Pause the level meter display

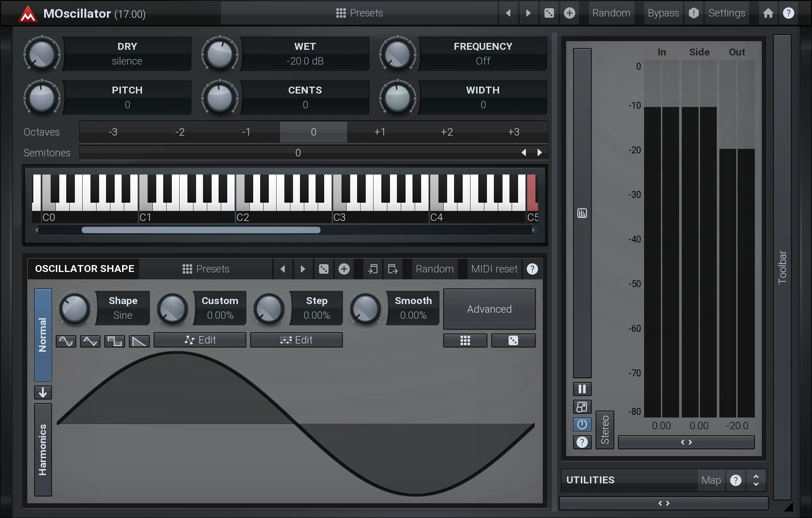tap(582, 389)
